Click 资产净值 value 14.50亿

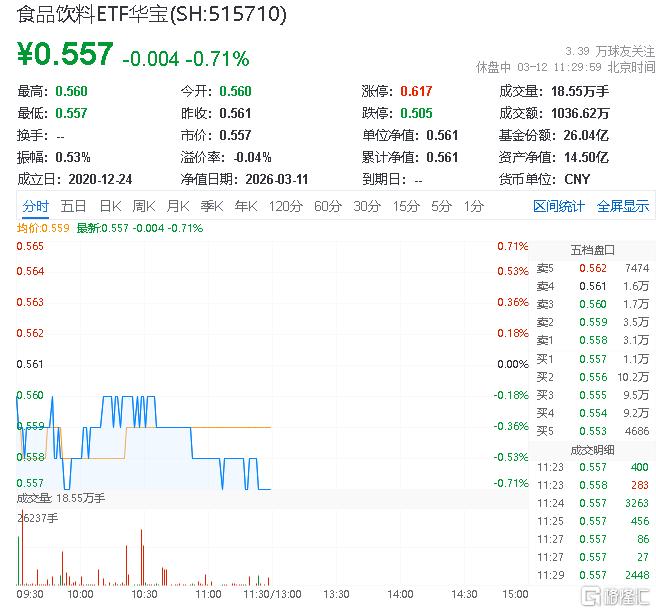coord(586,157)
